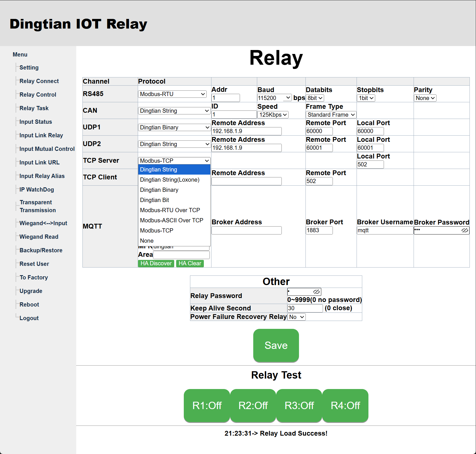This screenshot has height=454, width=476.
Task: Select Dingtian Binary option in open list
Action: click(174, 190)
